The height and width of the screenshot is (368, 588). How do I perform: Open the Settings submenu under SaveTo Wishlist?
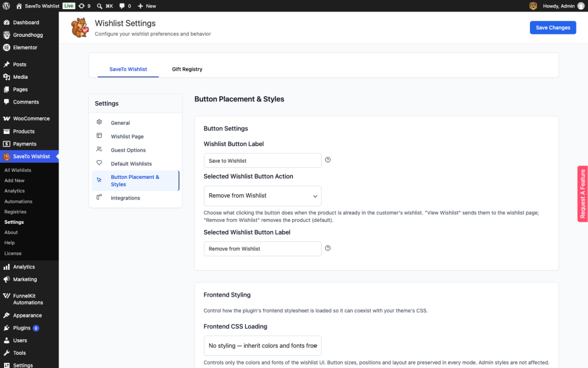pyautogui.click(x=14, y=222)
